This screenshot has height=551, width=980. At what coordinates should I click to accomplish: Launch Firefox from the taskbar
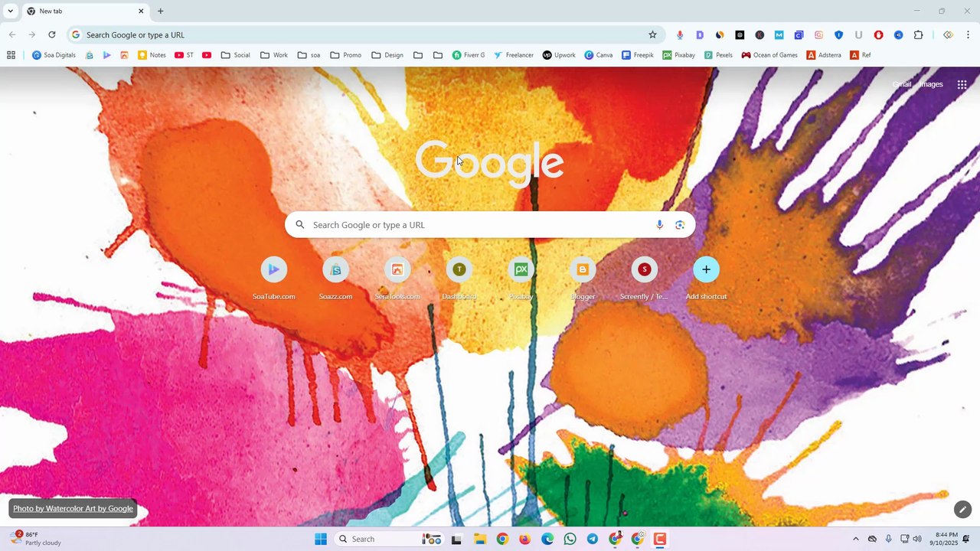pos(524,539)
